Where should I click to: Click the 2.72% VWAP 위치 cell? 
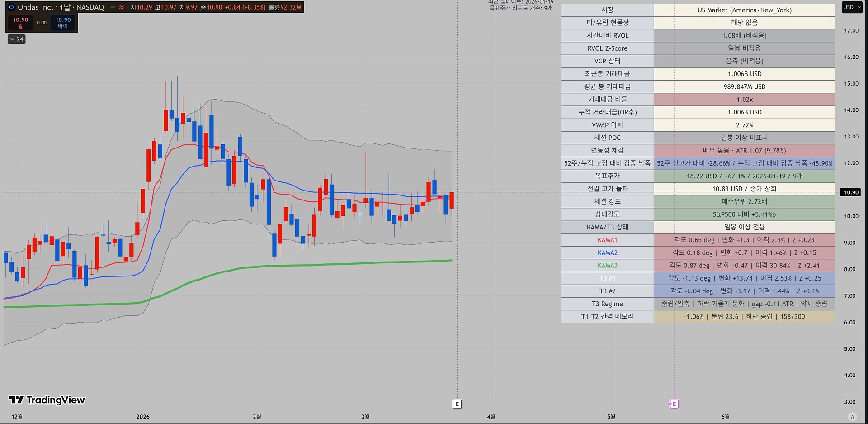click(744, 125)
